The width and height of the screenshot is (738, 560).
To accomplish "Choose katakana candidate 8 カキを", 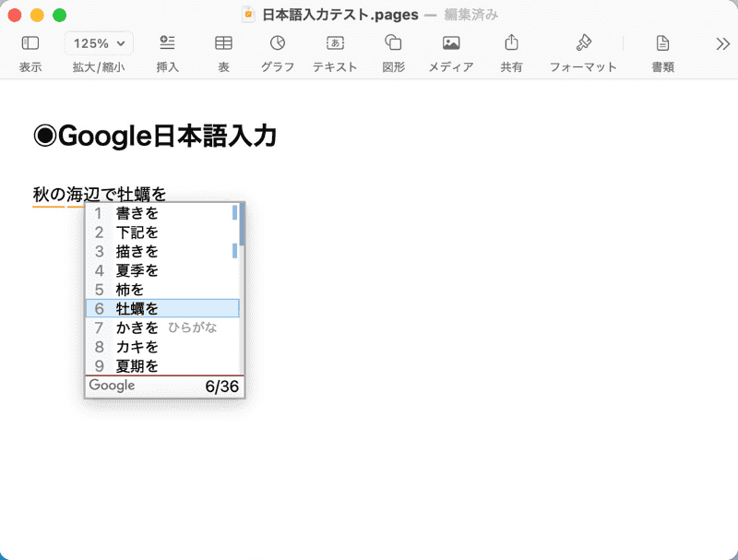I will [162, 347].
